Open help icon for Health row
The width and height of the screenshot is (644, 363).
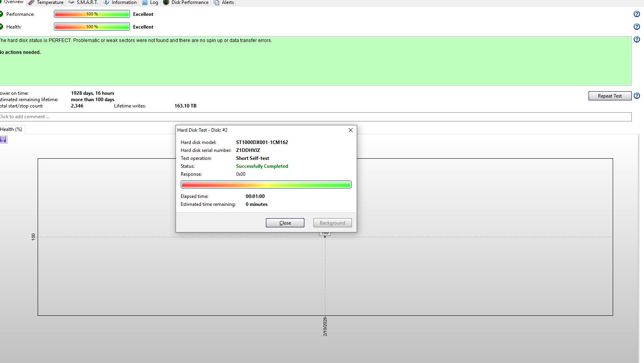point(636,27)
